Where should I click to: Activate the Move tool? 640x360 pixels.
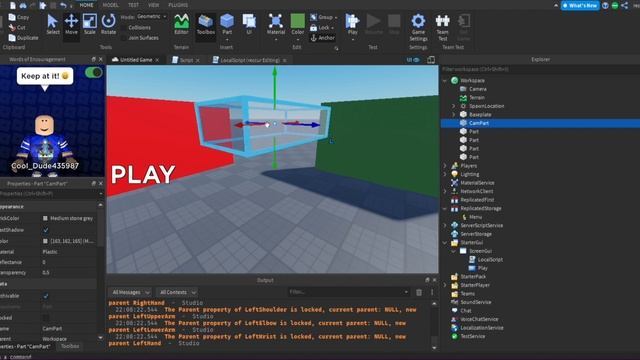tap(71, 24)
